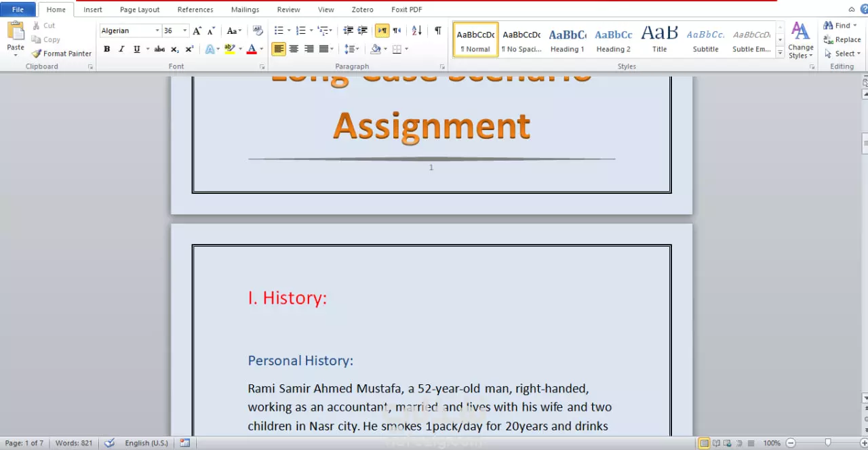The height and width of the screenshot is (450, 868).
Task: Switch to Full Screen Reading view
Action: [x=717, y=443]
